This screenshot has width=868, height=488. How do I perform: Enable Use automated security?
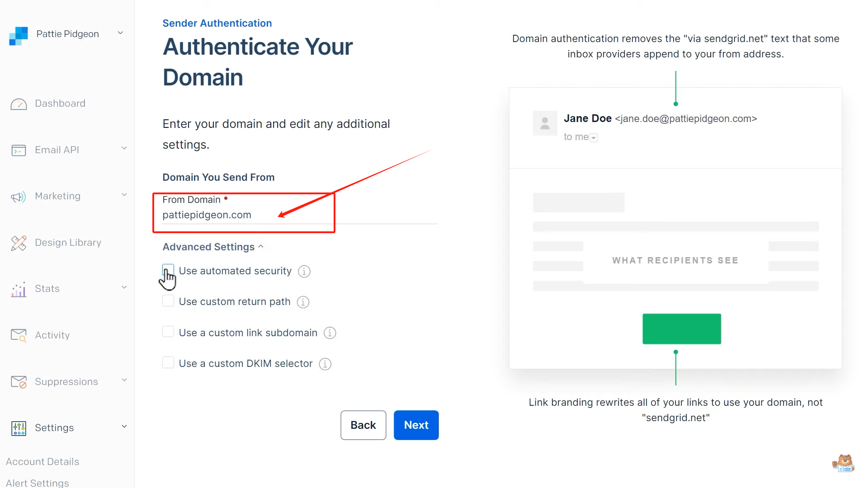pyautogui.click(x=168, y=270)
